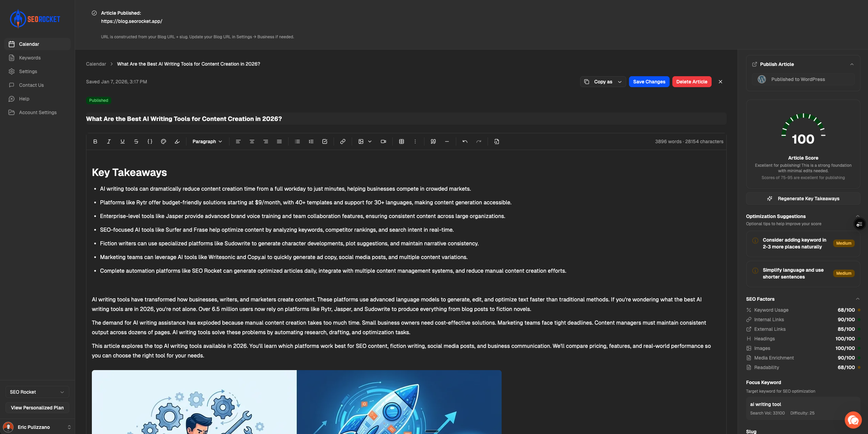This screenshot has height=434, width=868.
Task: Toggle center text alignment
Action: click(x=252, y=141)
